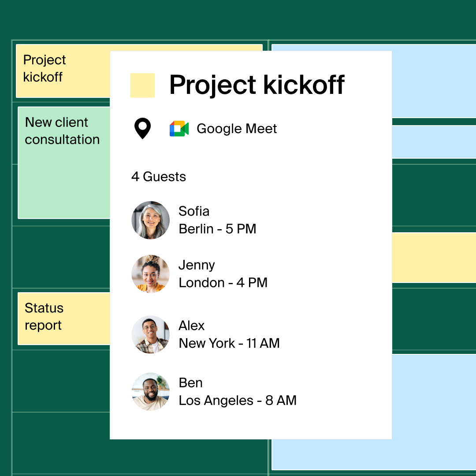This screenshot has width=476, height=476.
Task: Click Jenny's profile photo
Action: [151, 274]
